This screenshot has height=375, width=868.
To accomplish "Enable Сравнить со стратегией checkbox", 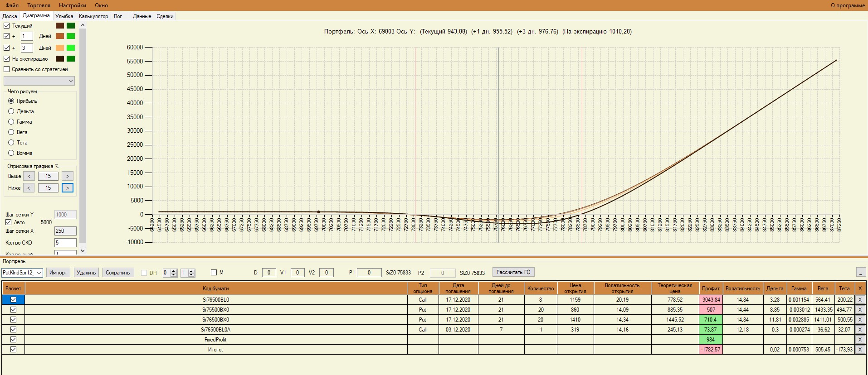I will [x=7, y=69].
